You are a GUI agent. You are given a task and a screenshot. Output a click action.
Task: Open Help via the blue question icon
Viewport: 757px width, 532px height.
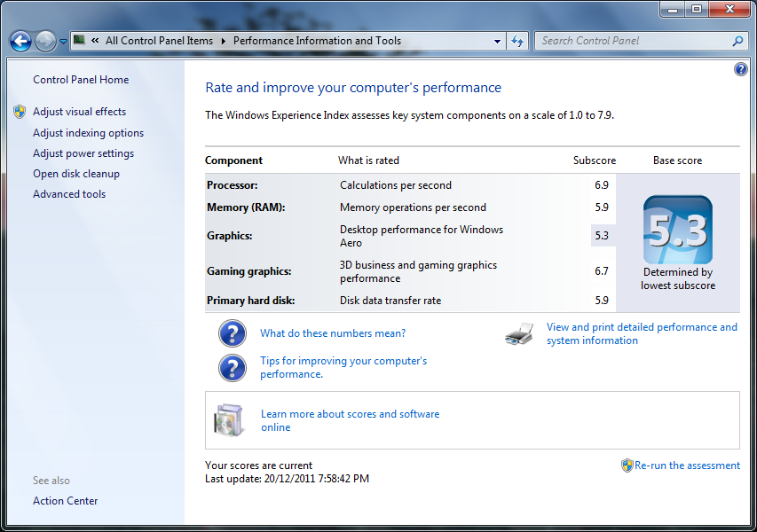pos(741,69)
